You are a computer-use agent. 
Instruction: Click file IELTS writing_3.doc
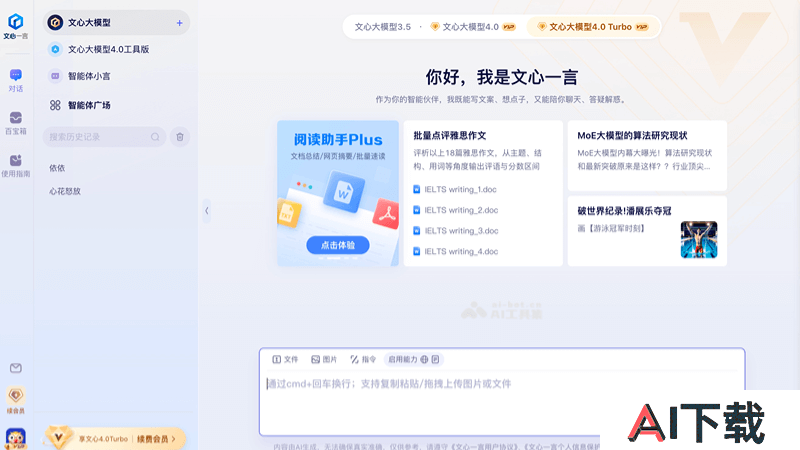tap(456, 231)
